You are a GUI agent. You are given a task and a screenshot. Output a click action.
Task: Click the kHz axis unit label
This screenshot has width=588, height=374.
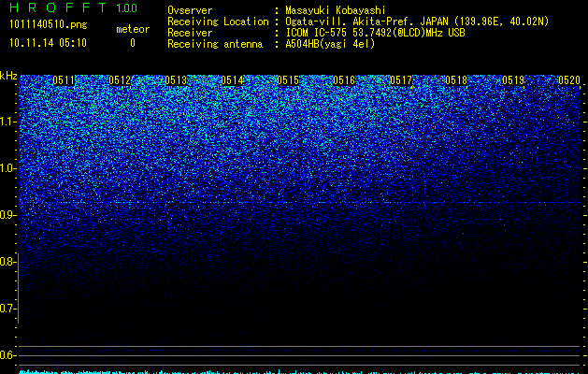pyautogui.click(x=8, y=76)
